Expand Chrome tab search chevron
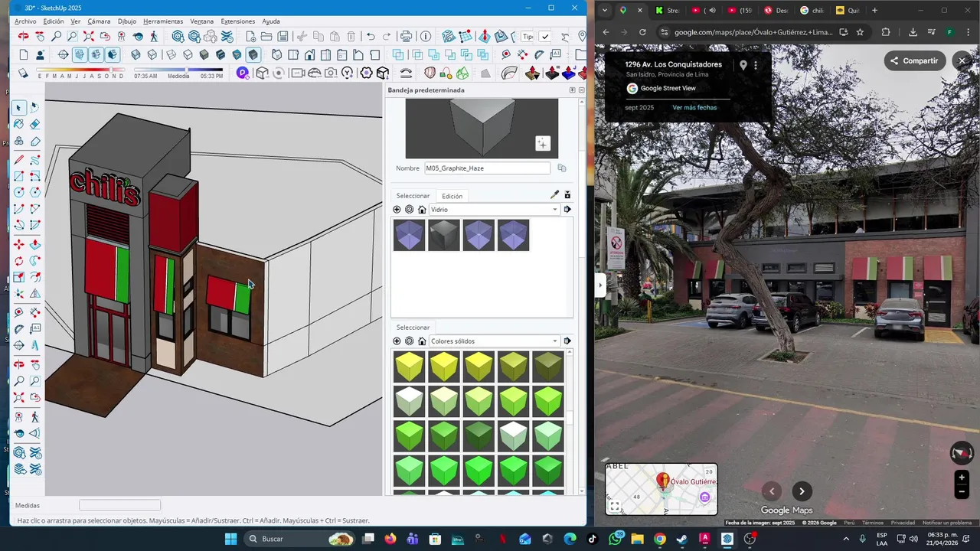 [x=606, y=11]
